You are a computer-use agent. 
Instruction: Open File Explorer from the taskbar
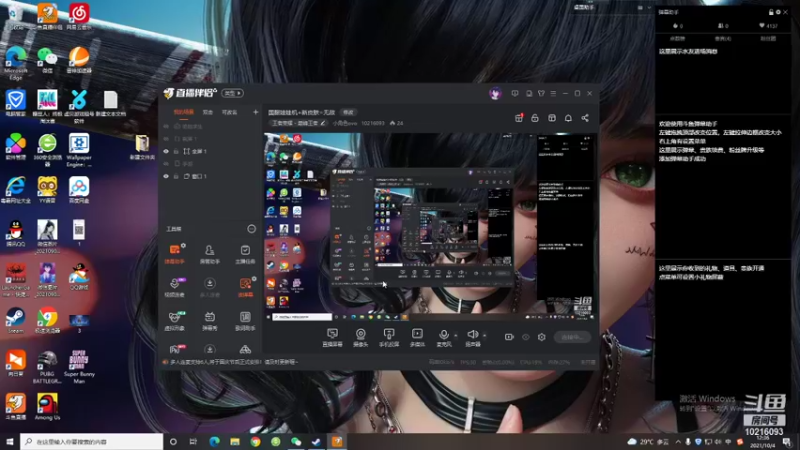click(235, 442)
